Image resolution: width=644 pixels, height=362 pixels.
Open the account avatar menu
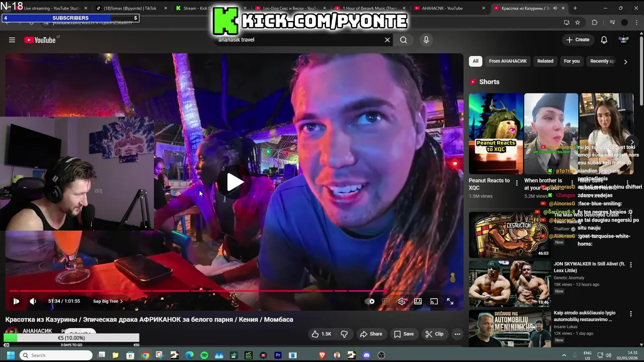click(624, 40)
